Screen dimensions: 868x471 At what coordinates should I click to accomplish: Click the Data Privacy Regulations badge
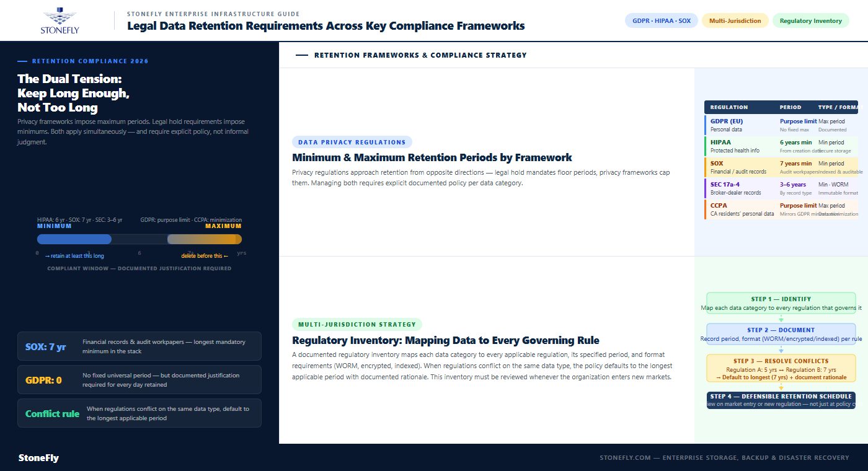352,142
